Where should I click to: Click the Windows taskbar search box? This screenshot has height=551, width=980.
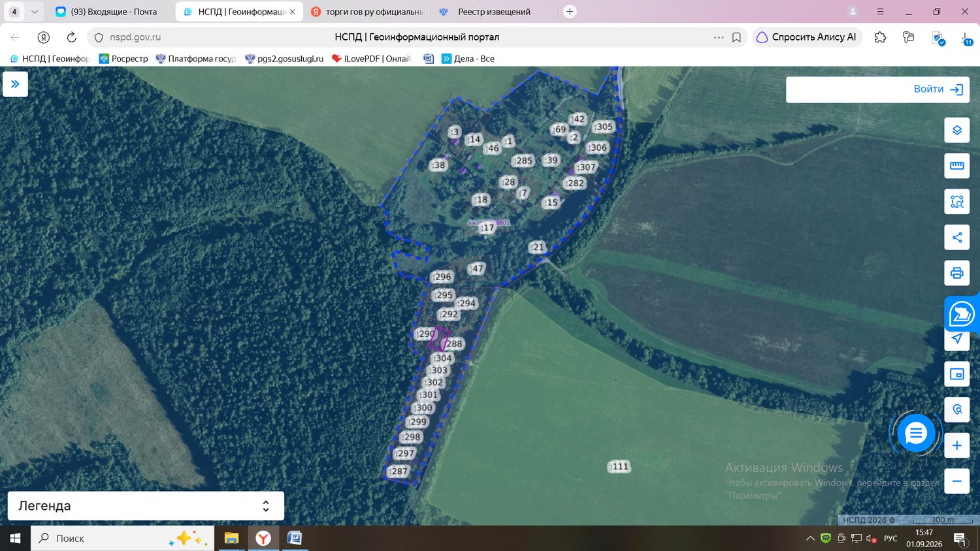122,538
